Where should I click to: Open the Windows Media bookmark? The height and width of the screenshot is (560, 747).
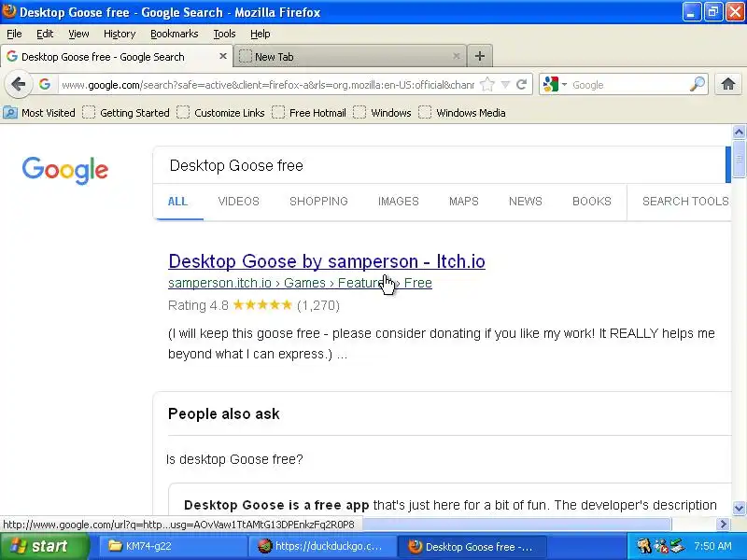click(461, 113)
